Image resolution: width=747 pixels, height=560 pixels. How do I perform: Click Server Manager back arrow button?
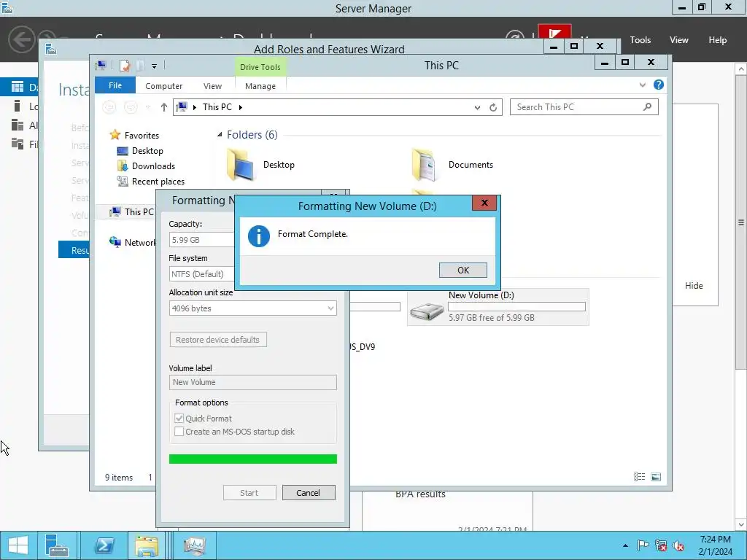point(21,39)
